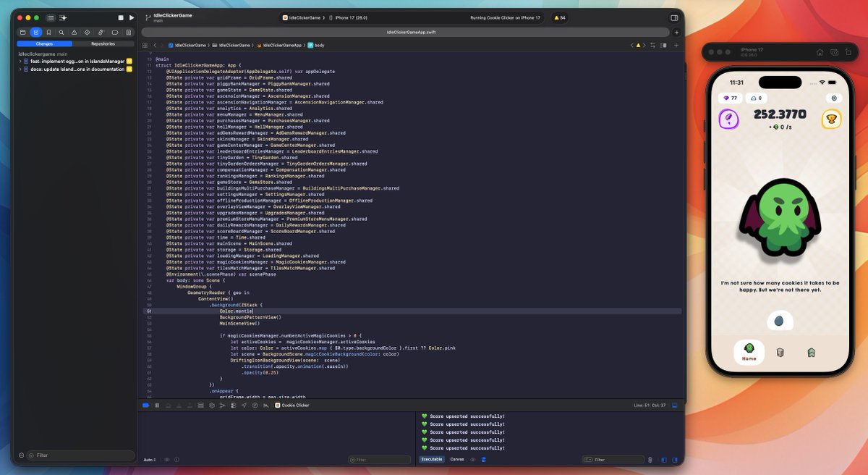The width and height of the screenshot is (868, 475).
Task: Open the editor options layout icon
Action: [664, 45]
